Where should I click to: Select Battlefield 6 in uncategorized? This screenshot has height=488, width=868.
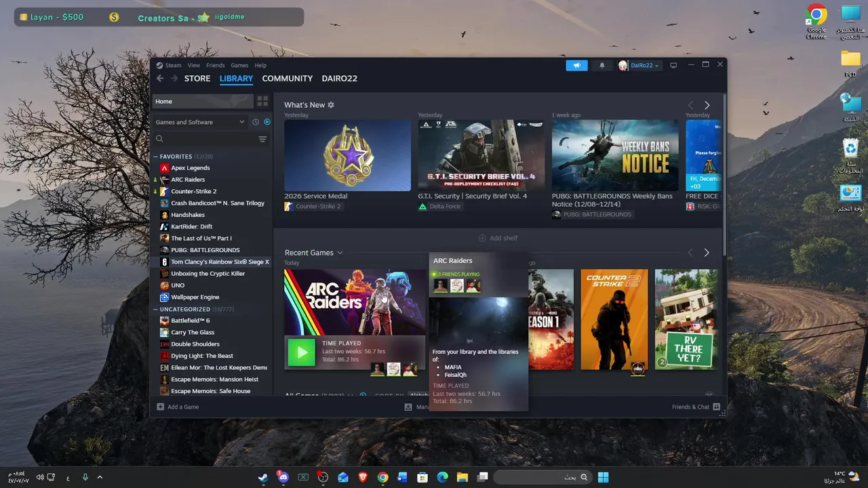[190, 321]
